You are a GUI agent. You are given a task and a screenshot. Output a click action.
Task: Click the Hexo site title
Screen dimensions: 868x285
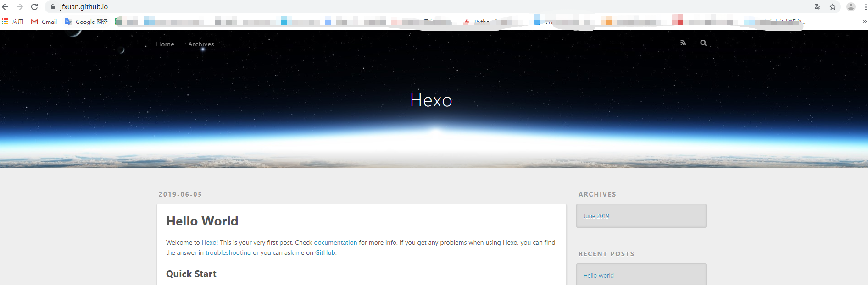pyautogui.click(x=431, y=100)
